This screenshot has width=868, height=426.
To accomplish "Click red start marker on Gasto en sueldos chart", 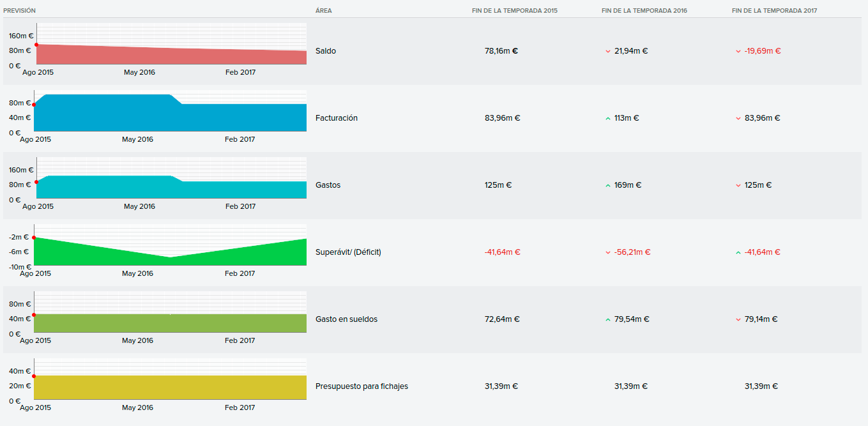I will 34,315.
